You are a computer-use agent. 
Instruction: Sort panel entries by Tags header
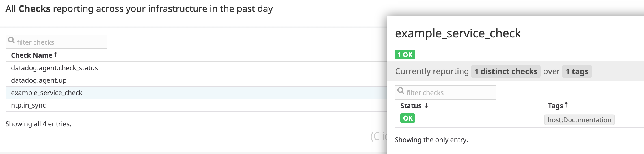(x=555, y=106)
